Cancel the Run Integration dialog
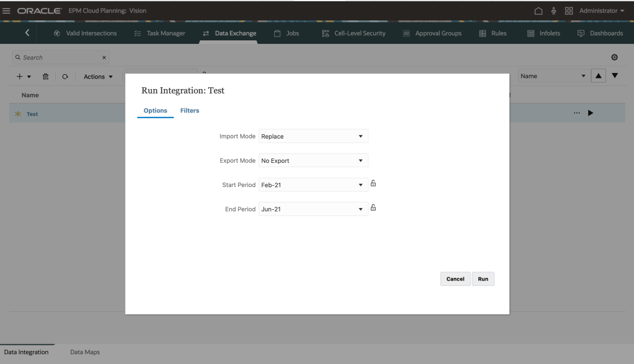The width and height of the screenshot is (634, 364). point(456,279)
